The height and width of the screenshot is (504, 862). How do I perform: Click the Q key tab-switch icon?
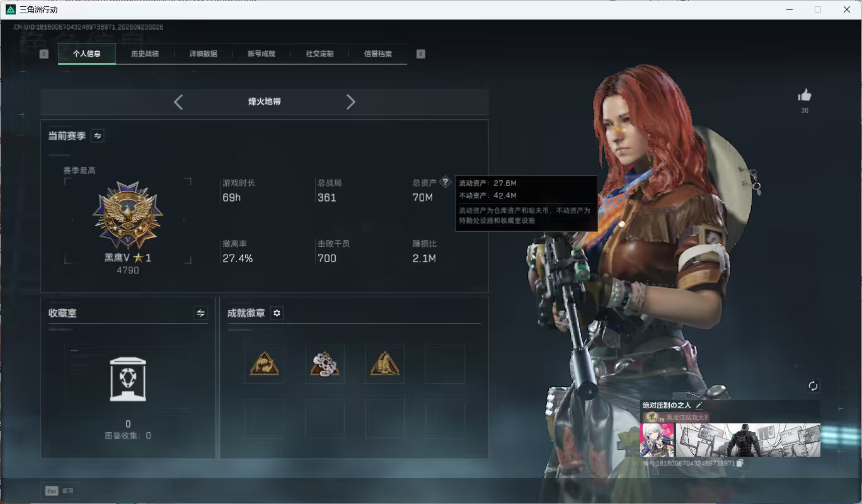coord(43,54)
